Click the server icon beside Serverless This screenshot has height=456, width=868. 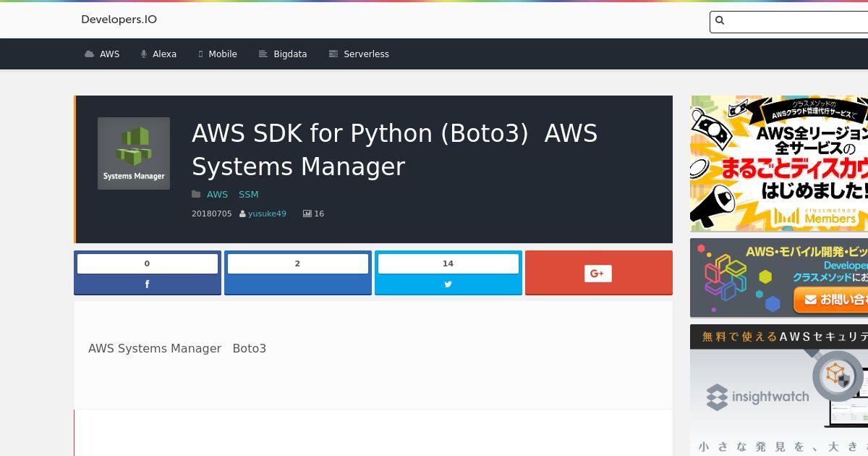coord(333,54)
